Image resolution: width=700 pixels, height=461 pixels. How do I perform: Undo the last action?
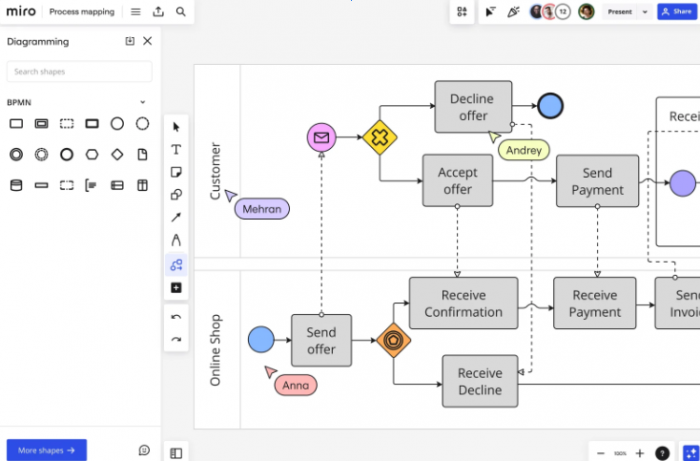point(176,317)
